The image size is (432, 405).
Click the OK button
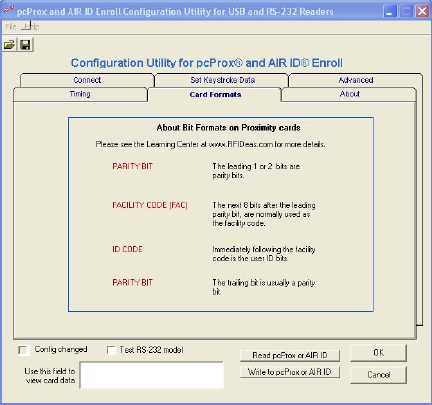point(379,353)
